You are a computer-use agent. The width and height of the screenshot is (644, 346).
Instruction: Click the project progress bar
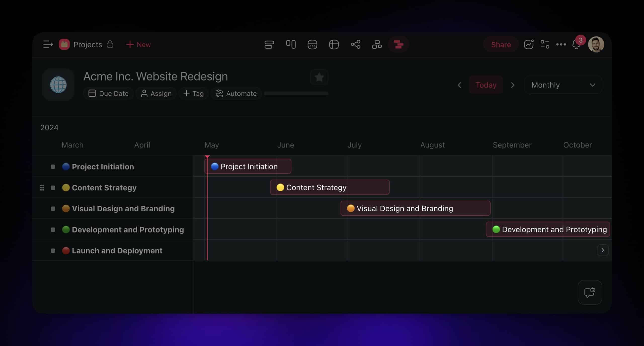click(296, 93)
